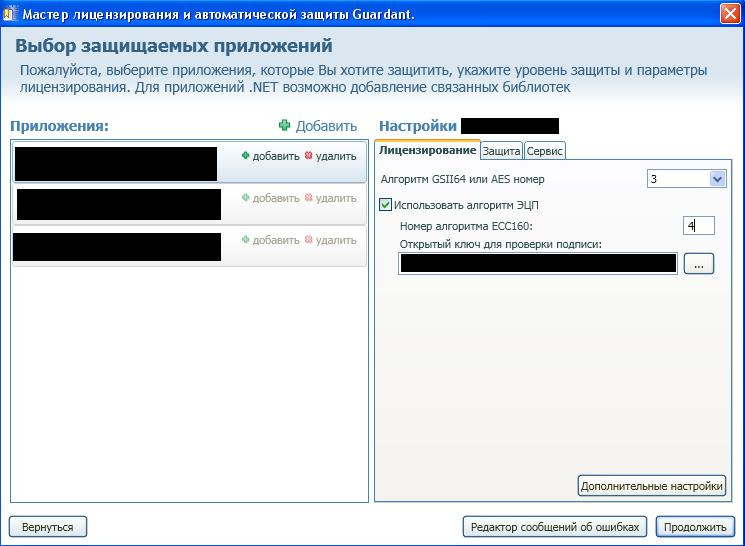Click добавить in second application row
Screen dimensions: 745x546
[x=270, y=198]
